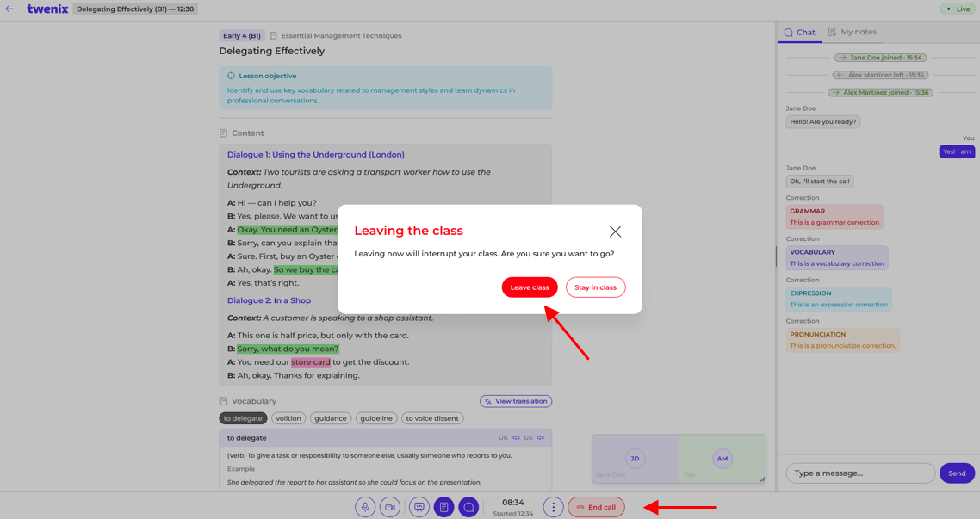
Task: Click the End call button
Action: click(596, 507)
